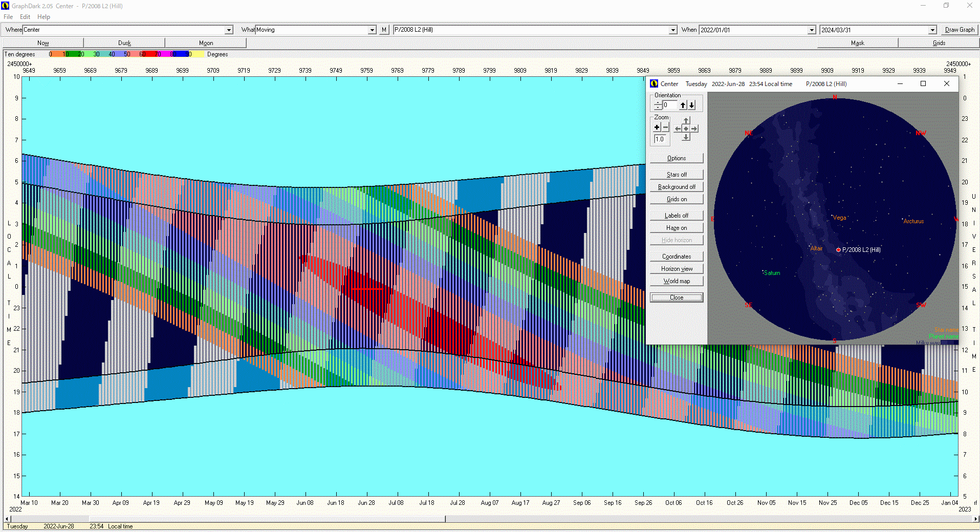Screen dimensions: 980x532
Task: Pan sky view down with arrow
Action: (x=686, y=137)
